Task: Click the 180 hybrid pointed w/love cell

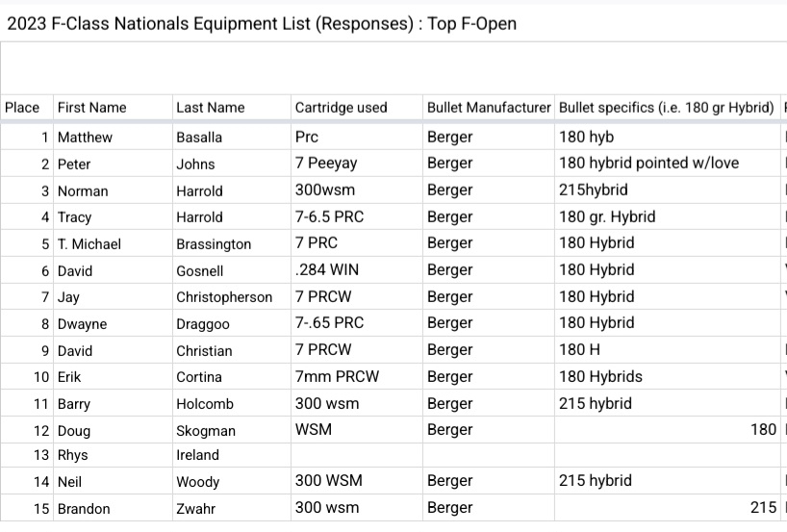Action: pyautogui.click(x=648, y=164)
